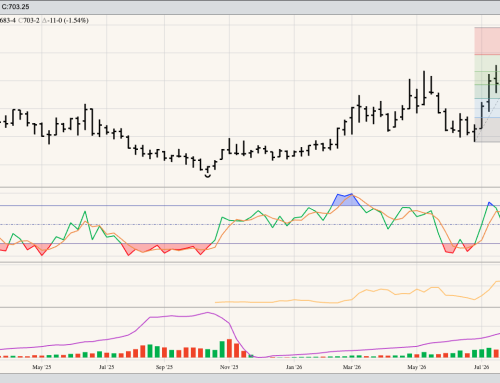Select the Δ-11-0 (-1.54%) change reading
Image resolution: width=500 pixels, height=383 pixels.
coord(65,20)
